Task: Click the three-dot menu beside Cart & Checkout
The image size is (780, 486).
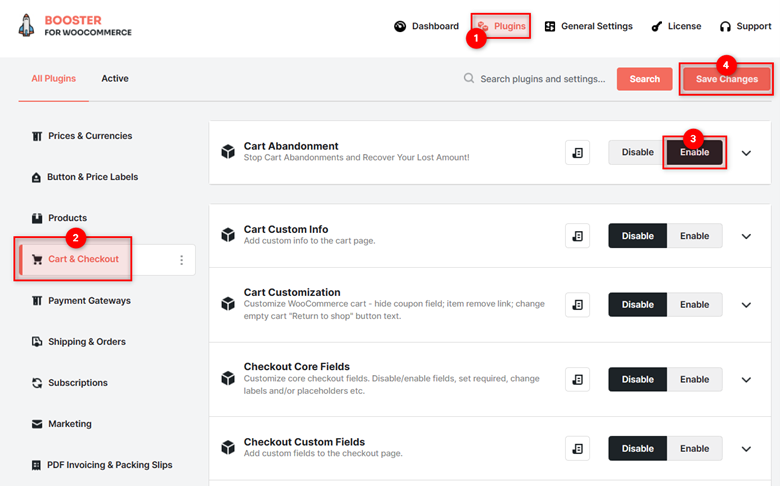Action: tap(182, 260)
